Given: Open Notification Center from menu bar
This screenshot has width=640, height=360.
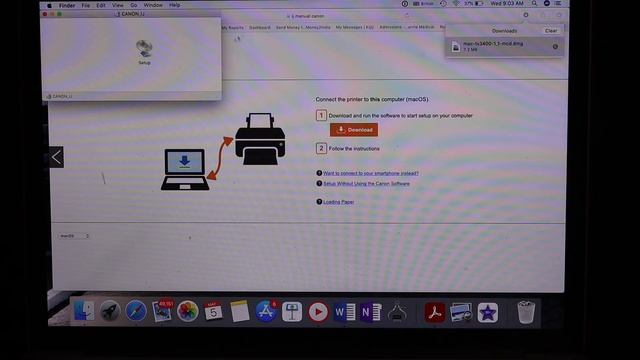Looking at the screenshot, I should [558, 4].
